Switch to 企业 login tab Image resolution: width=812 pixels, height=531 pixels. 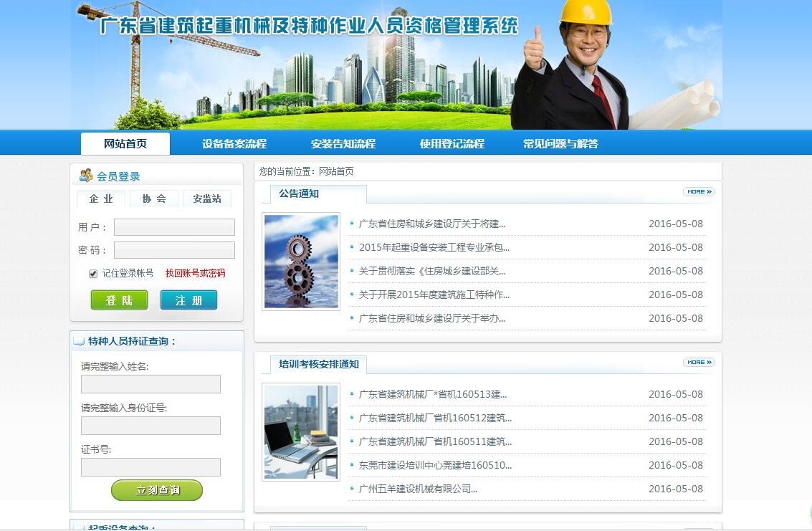(101, 198)
